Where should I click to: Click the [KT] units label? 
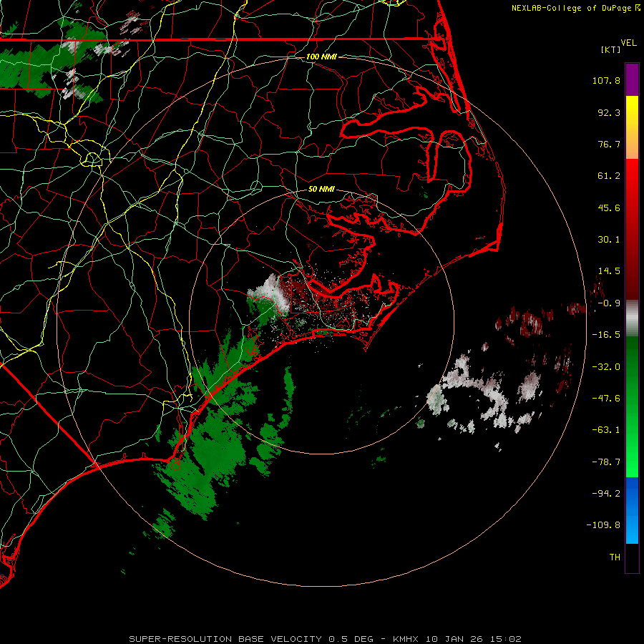611,49
